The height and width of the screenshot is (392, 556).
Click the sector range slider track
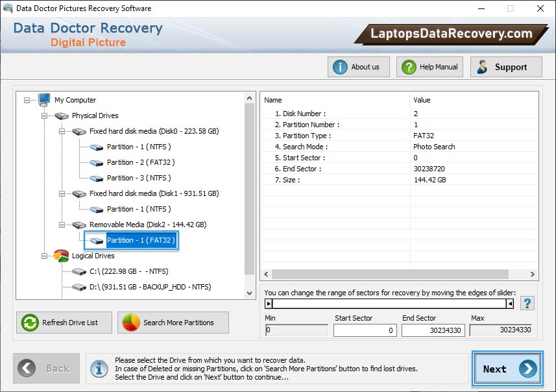tap(389, 303)
